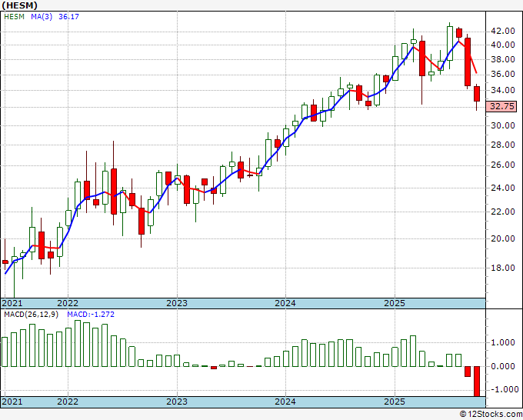Click the MA(3) legend label
This screenshot has height=420, width=523.
42,16
